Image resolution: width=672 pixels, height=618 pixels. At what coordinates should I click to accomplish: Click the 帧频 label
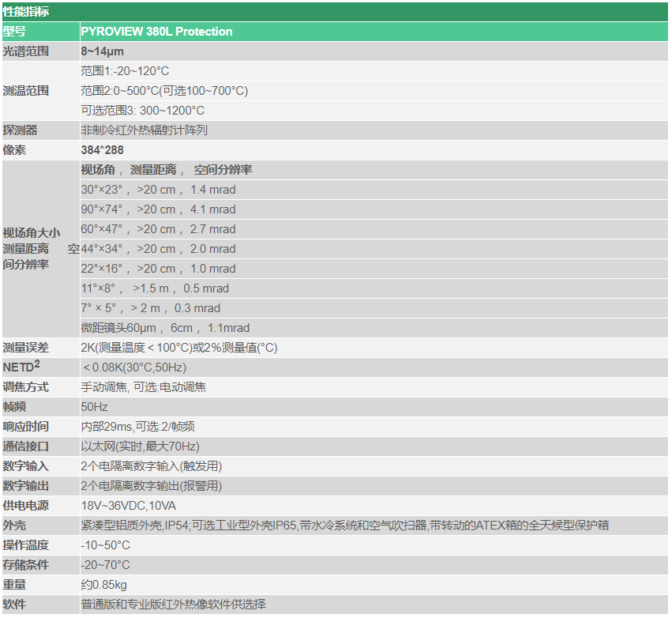pos(14,406)
